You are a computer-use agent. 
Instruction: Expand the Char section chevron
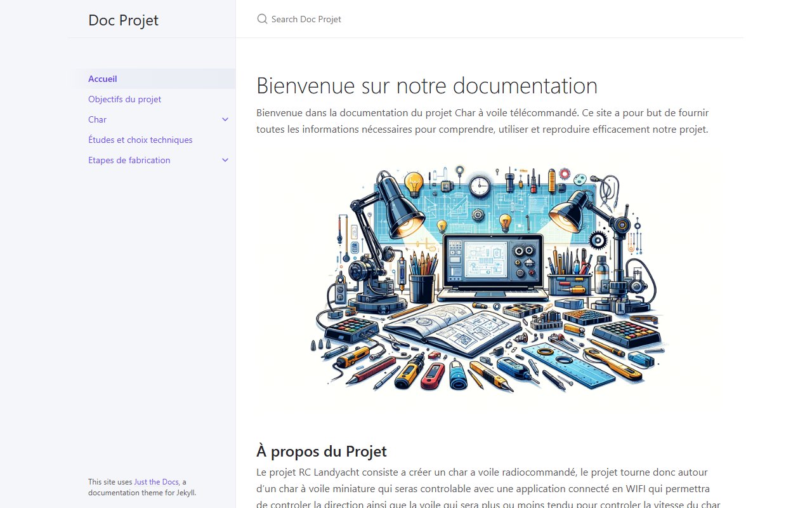(x=225, y=119)
